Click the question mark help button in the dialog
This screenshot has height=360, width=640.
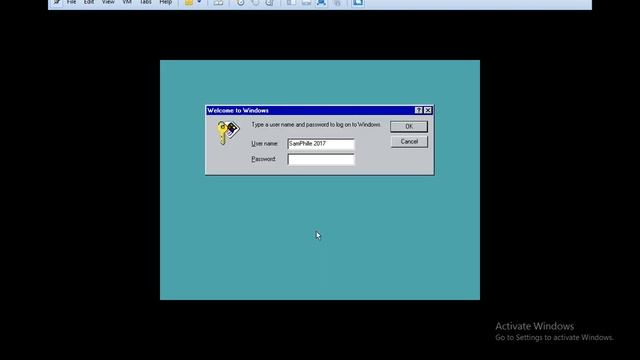(418, 110)
